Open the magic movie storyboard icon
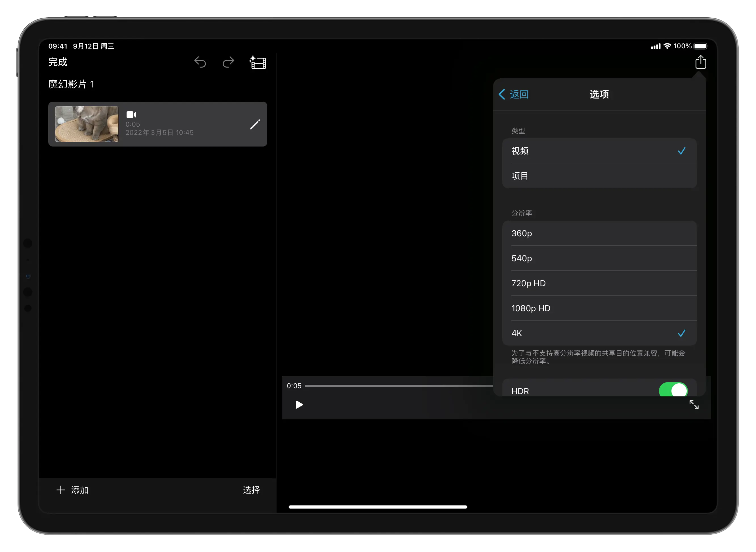The width and height of the screenshot is (756, 552). point(257,62)
